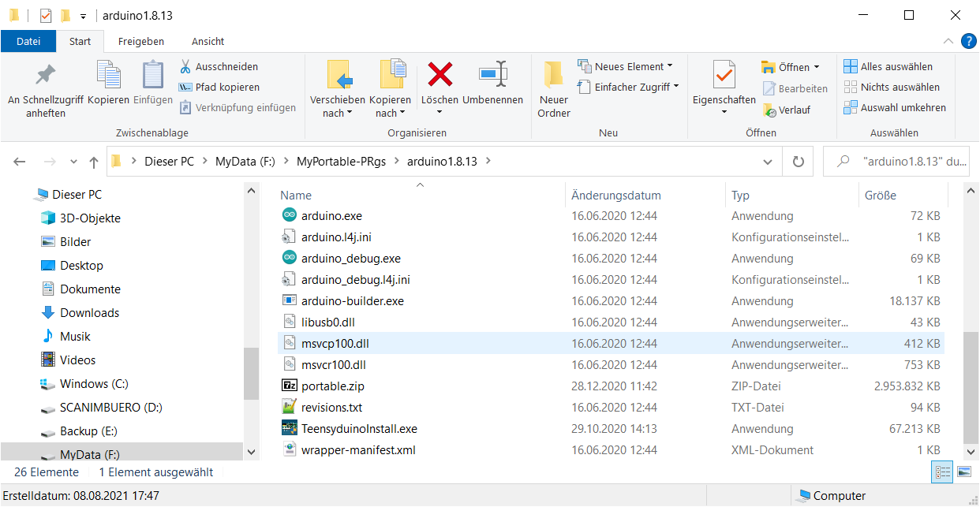The image size is (980, 507).
Task: Open Einfacher Zugriff dropdown
Action: tap(628, 87)
